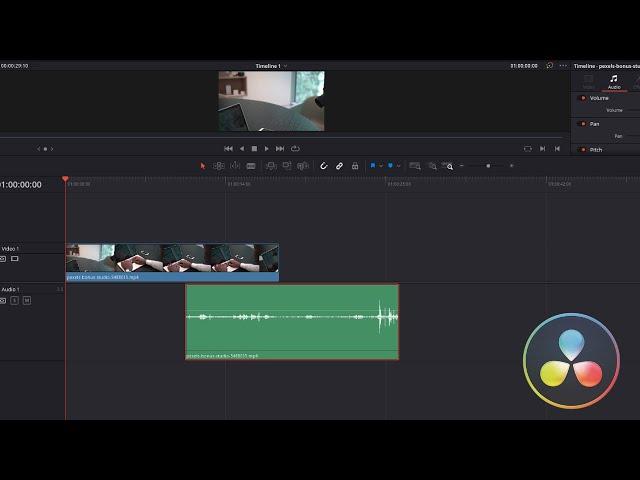Add a flag with the blue Flag icon

coord(373,166)
